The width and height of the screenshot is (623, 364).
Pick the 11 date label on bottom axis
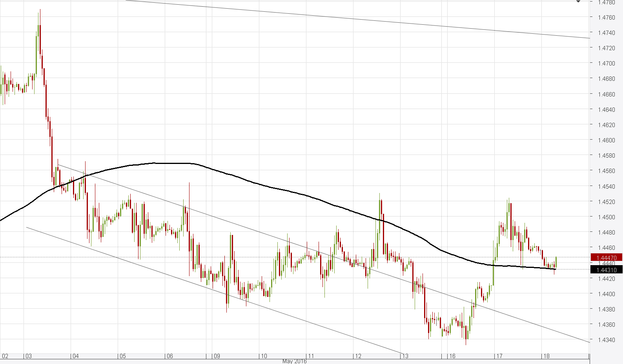click(311, 356)
